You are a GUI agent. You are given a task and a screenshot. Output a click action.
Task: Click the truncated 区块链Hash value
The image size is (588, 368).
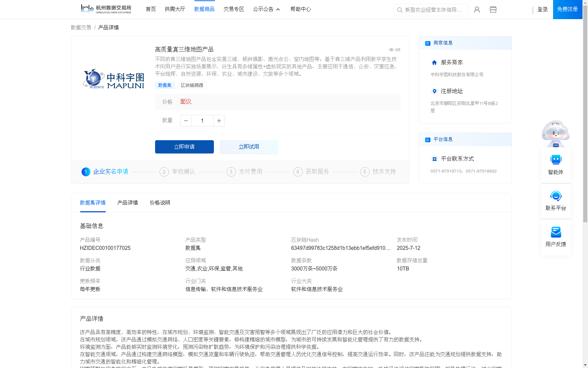pyautogui.click(x=341, y=248)
